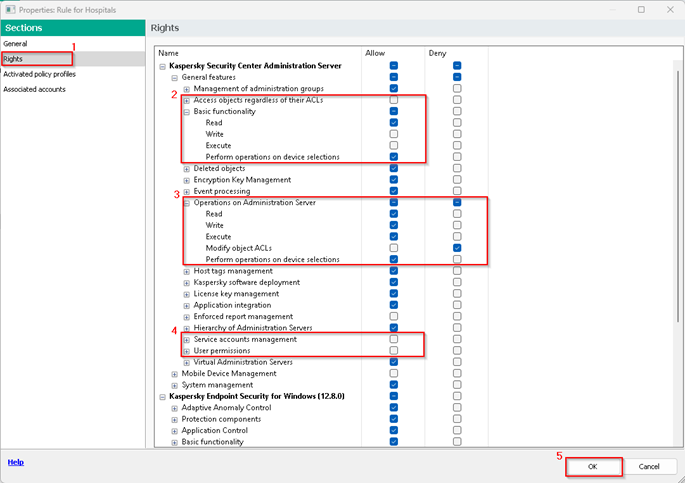The width and height of the screenshot is (685, 483).
Task: Expand the Deleted objects node
Action: click(x=187, y=169)
